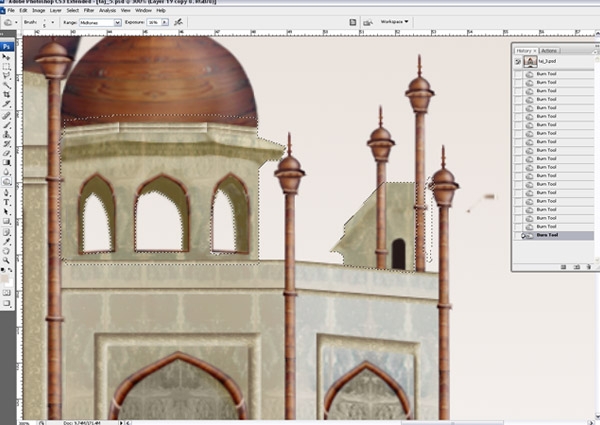Viewport: 600px width, 425px height.
Task: Toggle palettes icon in options bar
Action: [x=353, y=22]
